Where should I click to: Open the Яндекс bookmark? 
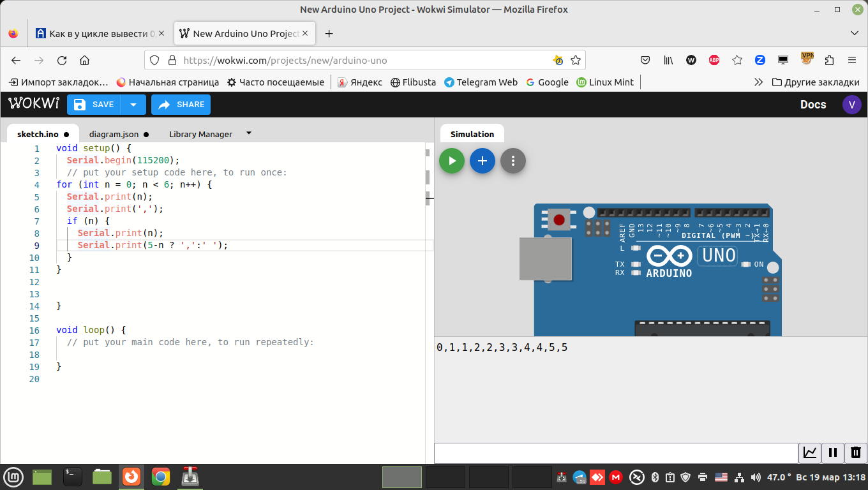click(x=360, y=82)
